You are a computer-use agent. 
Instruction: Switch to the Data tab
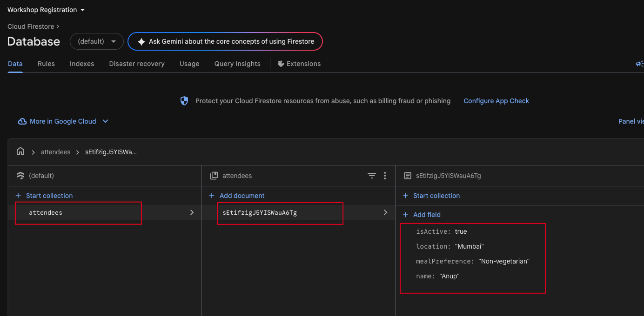point(15,64)
